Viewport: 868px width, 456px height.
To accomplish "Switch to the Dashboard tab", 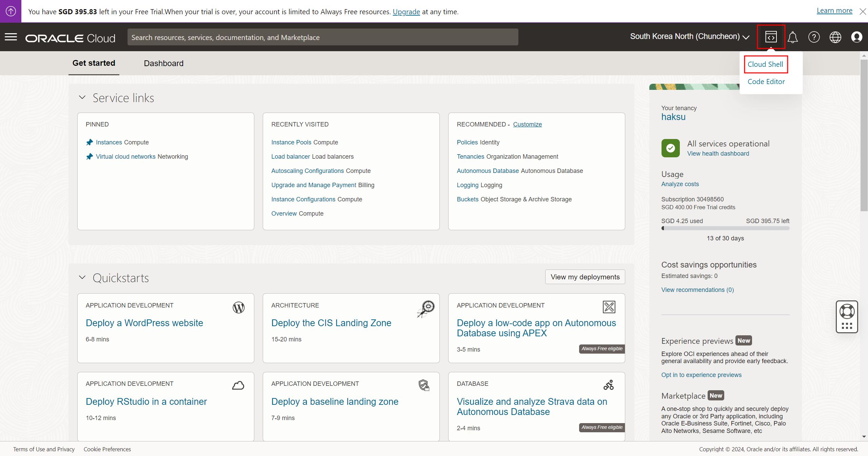I will tap(163, 63).
